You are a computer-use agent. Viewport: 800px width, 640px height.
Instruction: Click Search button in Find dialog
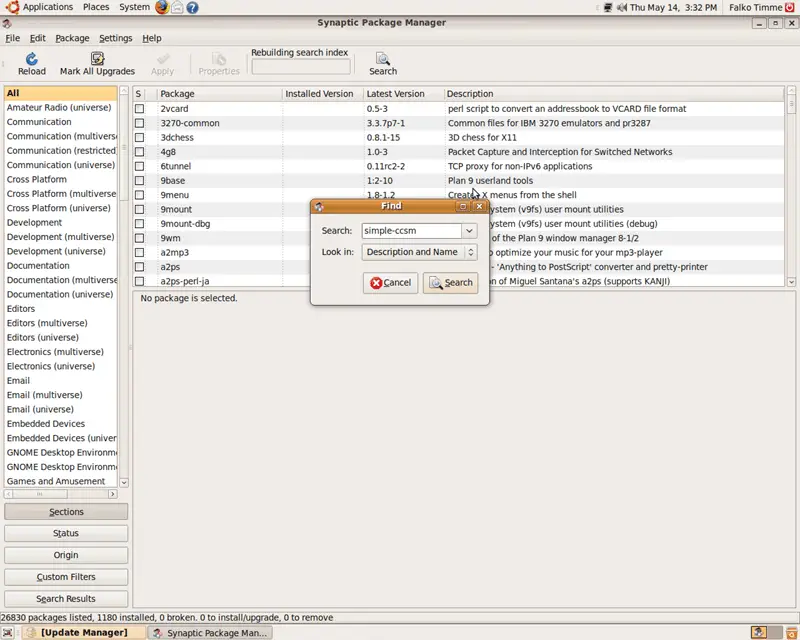click(451, 283)
